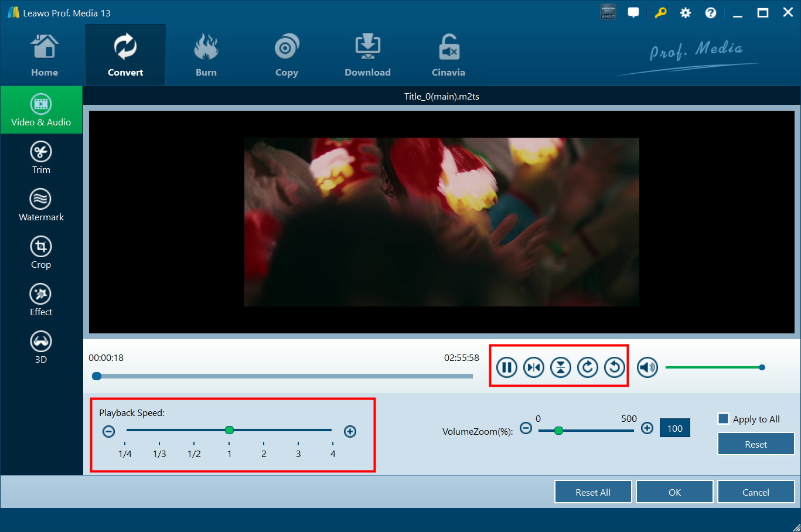Open the 3D settings tool
The width and height of the screenshot is (801, 532).
(x=41, y=347)
